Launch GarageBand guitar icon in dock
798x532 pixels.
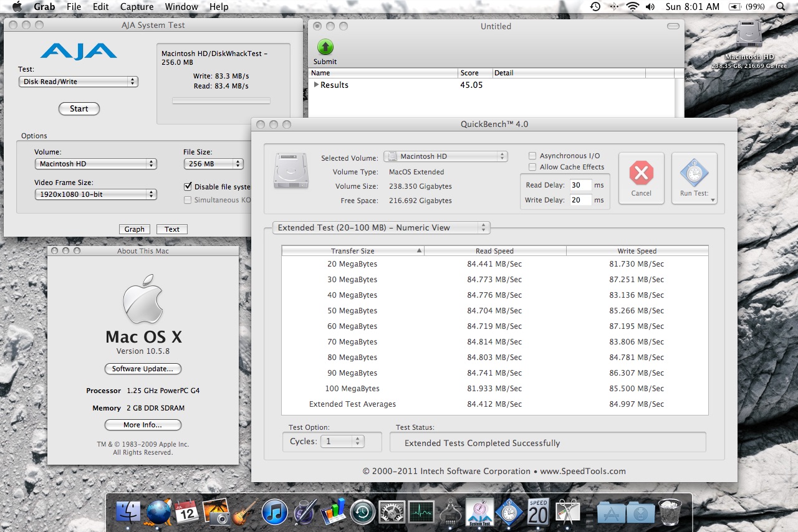(x=245, y=512)
